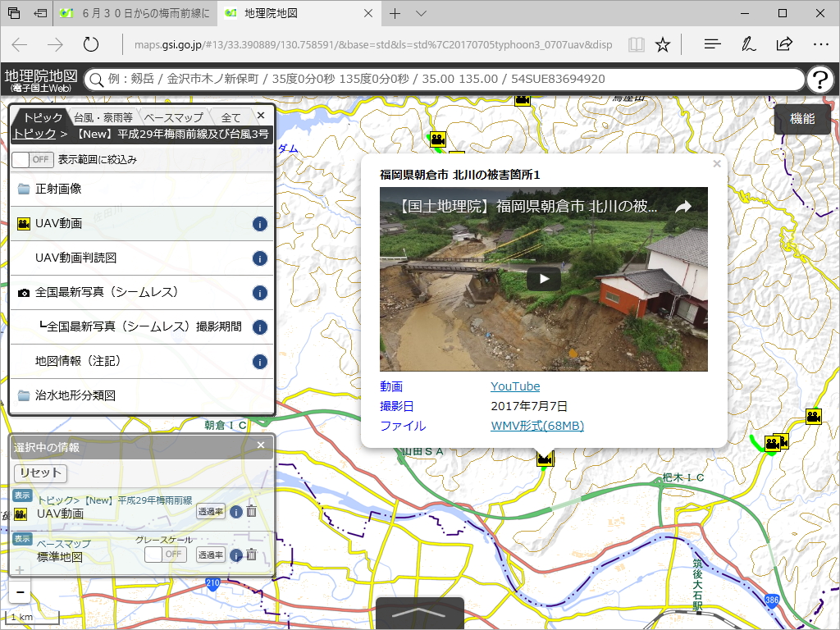The height and width of the screenshot is (630, 840).
Task: Click the 地理院地図 logo
Action: pos(41,80)
